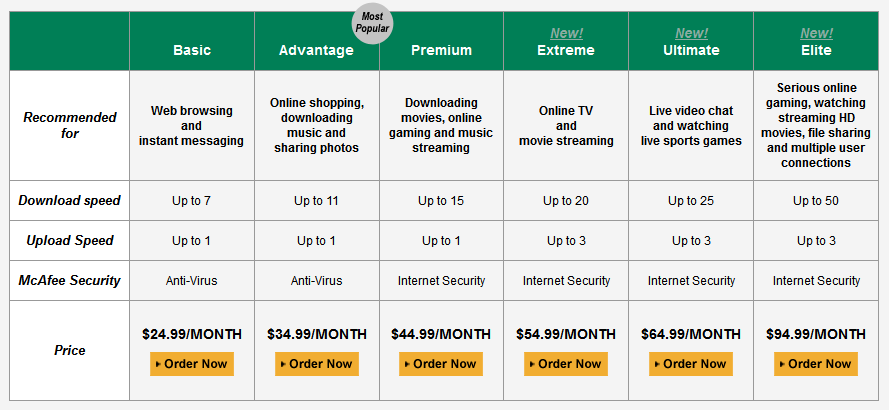Click the Advantage plan header
The image size is (889, 410).
pos(316,50)
